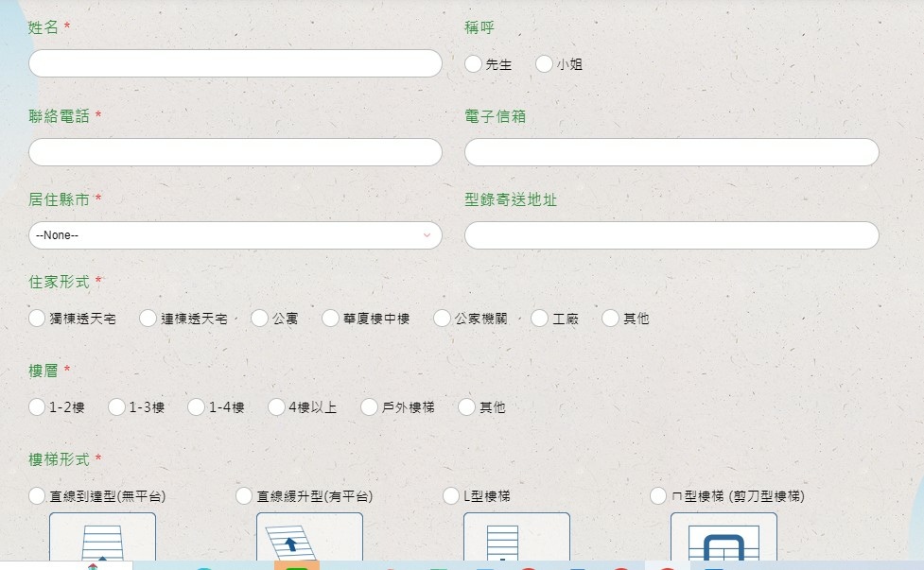
Task: Click the 聯絡電話 label
Action: [59, 116]
